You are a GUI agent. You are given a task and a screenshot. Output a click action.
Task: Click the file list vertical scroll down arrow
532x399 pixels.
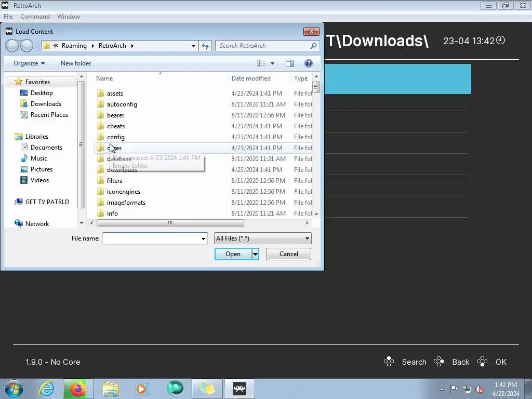coord(316,214)
